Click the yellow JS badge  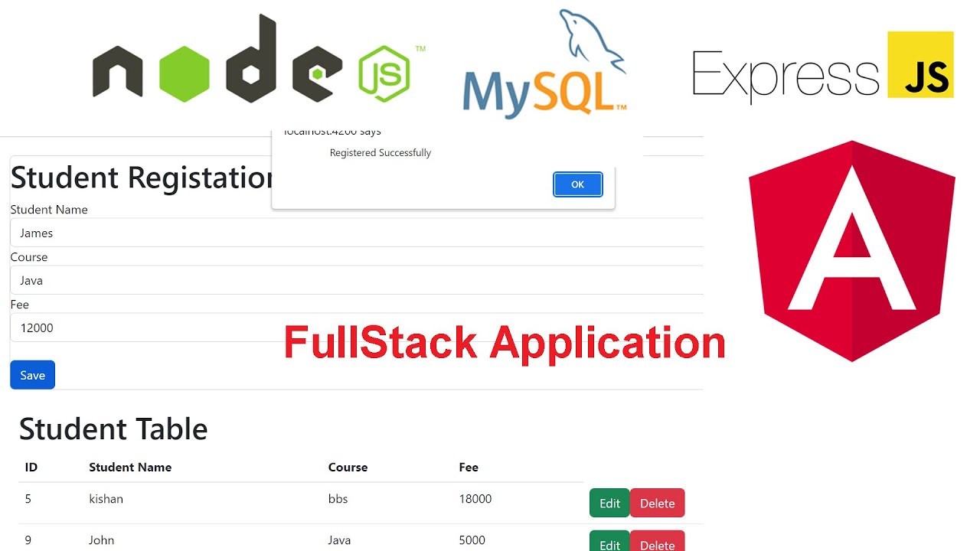pyautogui.click(x=920, y=65)
